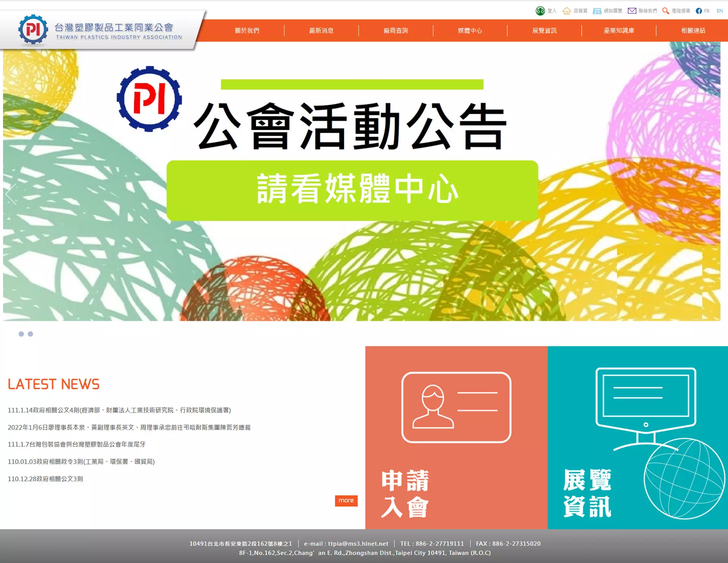728x563 pixels.
Task: Select the first carousel dot
Action: 21,334
